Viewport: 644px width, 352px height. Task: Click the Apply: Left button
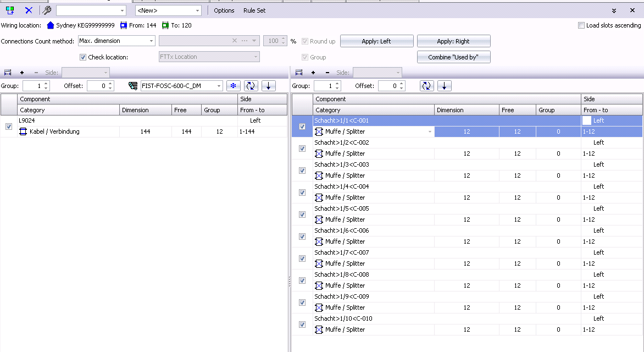(376, 41)
